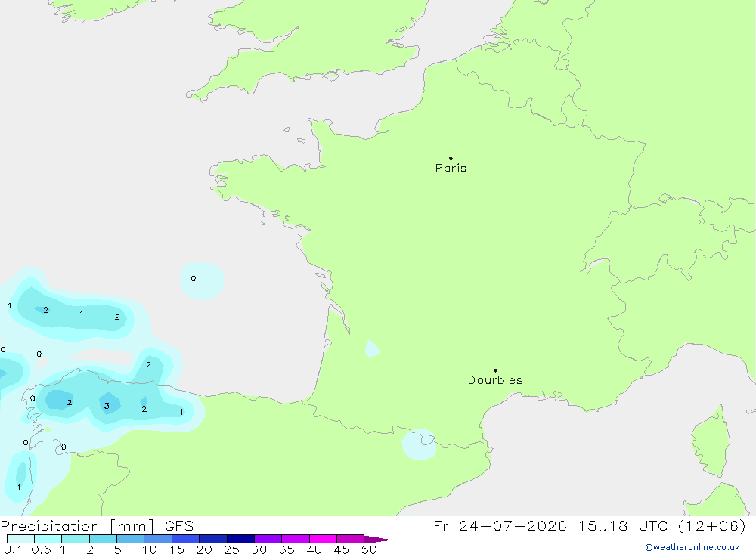Pick the legend swatch between 2 and 5
756x554 pixels.
click(x=103, y=539)
